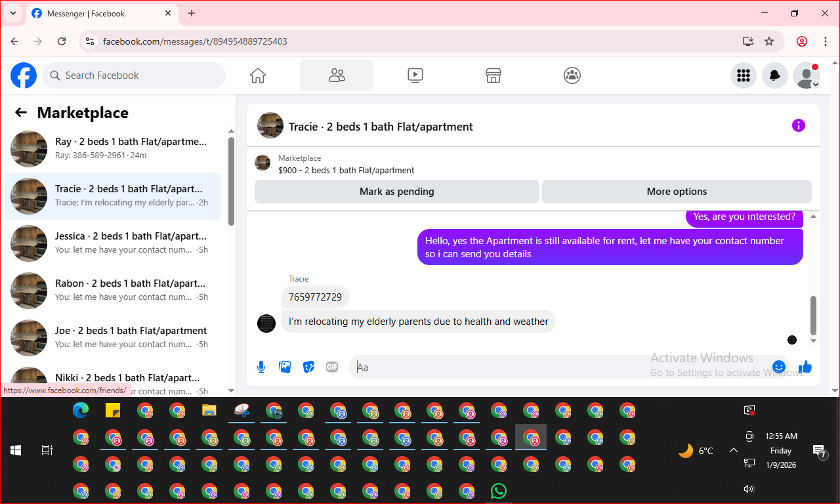
Task: Go to the Facebook Home icon
Action: pyautogui.click(x=258, y=75)
